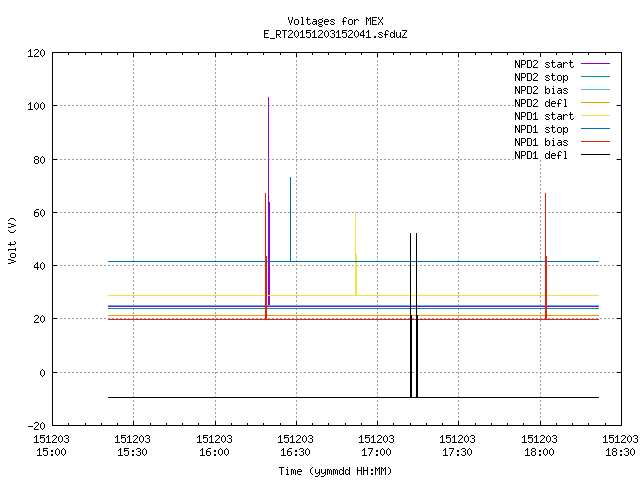Screen dimensions: 640x480
Task: Click x-axis tick label 18:30
Action: [620, 452]
